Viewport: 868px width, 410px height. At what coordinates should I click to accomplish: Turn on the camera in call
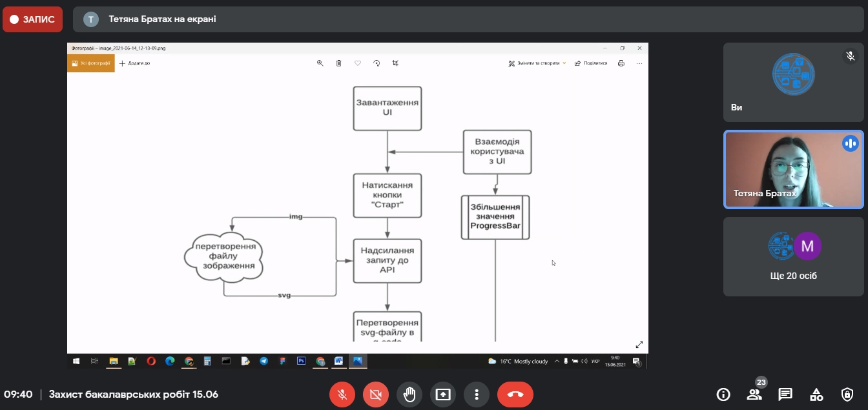(x=376, y=395)
